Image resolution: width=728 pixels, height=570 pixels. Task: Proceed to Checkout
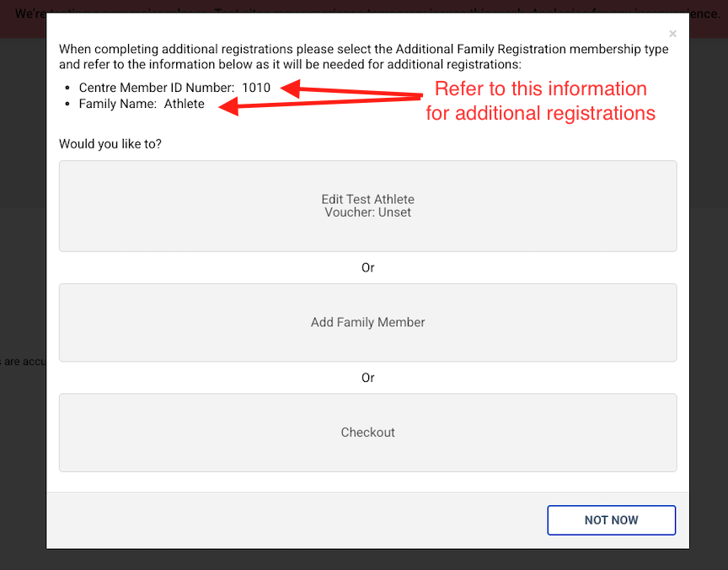click(x=367, y=432)
